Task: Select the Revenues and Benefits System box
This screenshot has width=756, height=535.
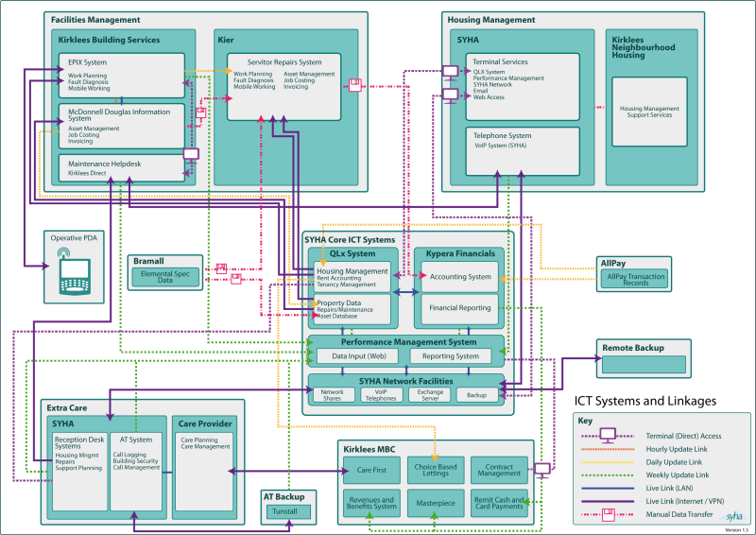Action: (371, 503)
